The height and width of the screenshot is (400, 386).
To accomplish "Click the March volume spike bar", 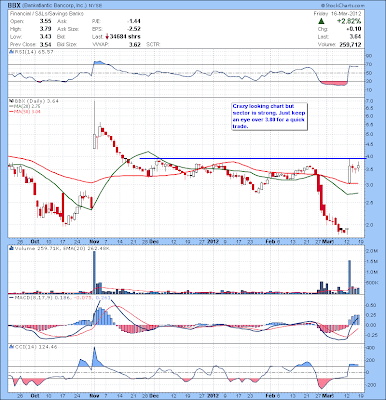I will coord(350,277).
